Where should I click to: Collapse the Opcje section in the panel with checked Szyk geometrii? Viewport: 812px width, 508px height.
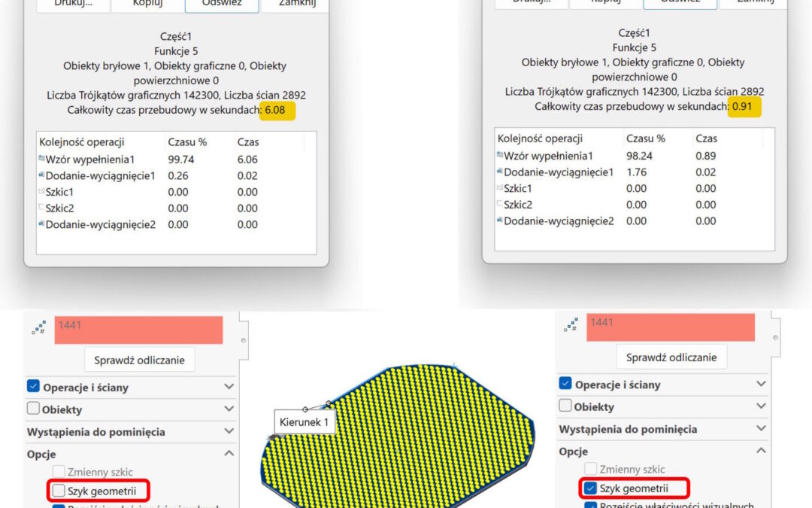[x=761, y=451]
